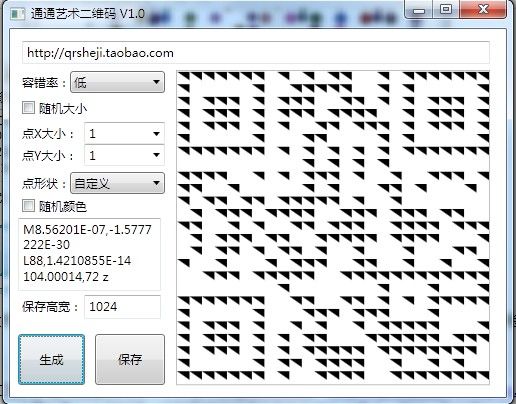Viewport: 516px width, 404px height.
Task: Click the 生成 button
Action: pyautogui.click(x=51, y=359)
